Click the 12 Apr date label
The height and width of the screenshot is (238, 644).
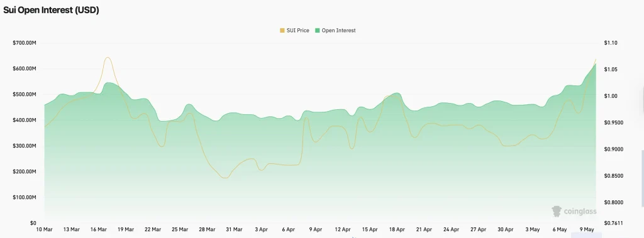click(343, 229)
